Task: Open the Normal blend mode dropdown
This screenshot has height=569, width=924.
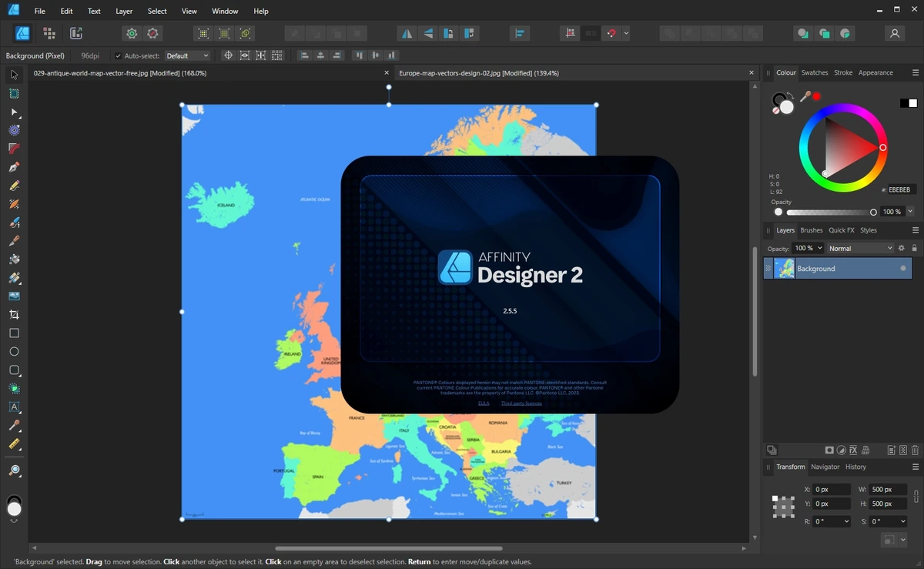Action: coord(861,248)
